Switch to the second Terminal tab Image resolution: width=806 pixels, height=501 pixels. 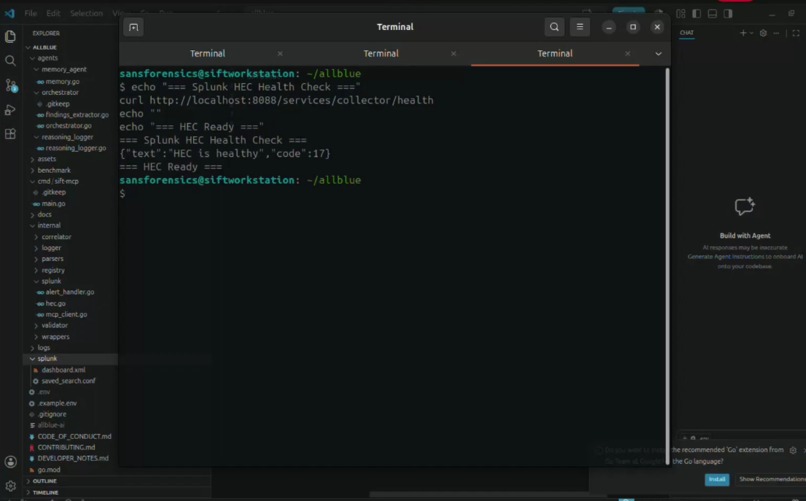coord(381,53)
